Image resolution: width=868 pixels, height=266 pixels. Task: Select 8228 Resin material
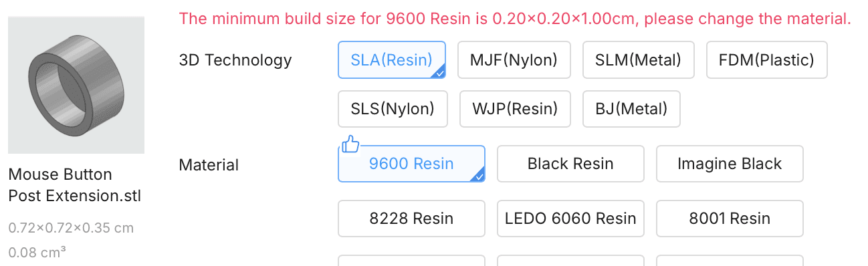coord(411,219)
